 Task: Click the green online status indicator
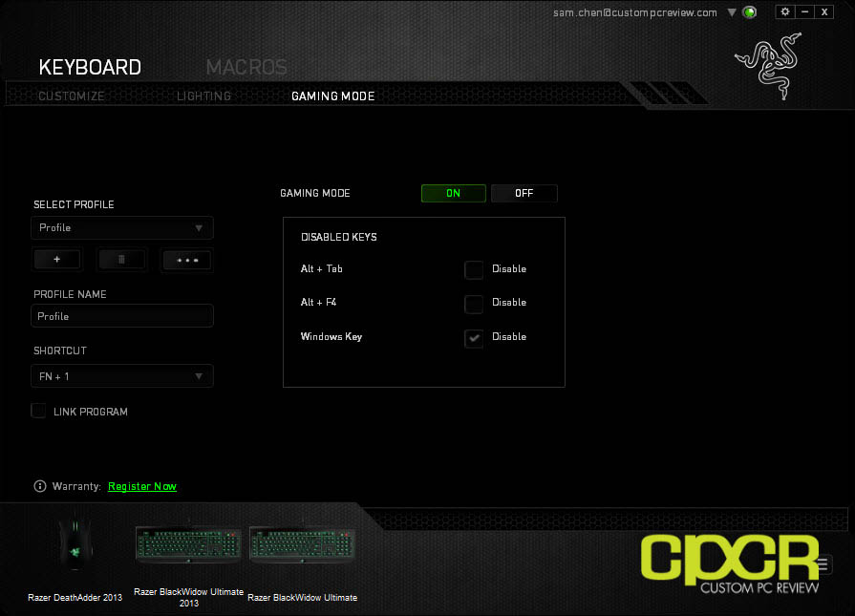(x=750, y=12)
